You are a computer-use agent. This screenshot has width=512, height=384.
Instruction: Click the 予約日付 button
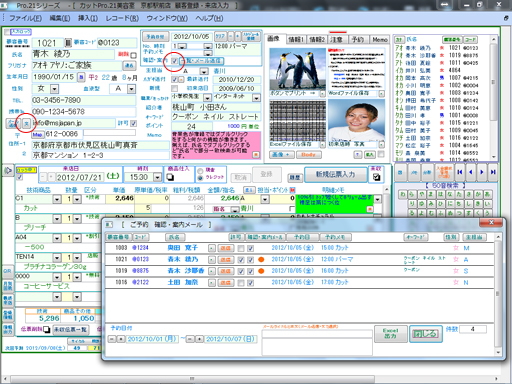point(155,36)
